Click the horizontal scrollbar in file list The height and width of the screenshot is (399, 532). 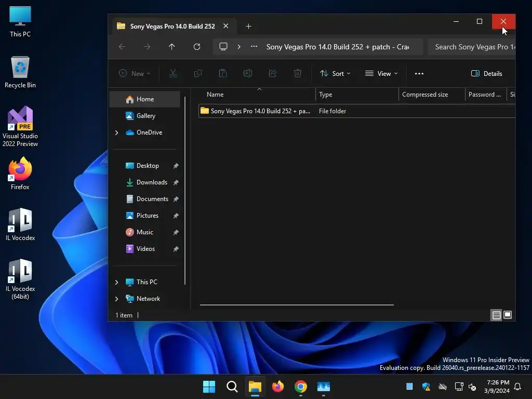pyautogui.click(x=297, y=304)
